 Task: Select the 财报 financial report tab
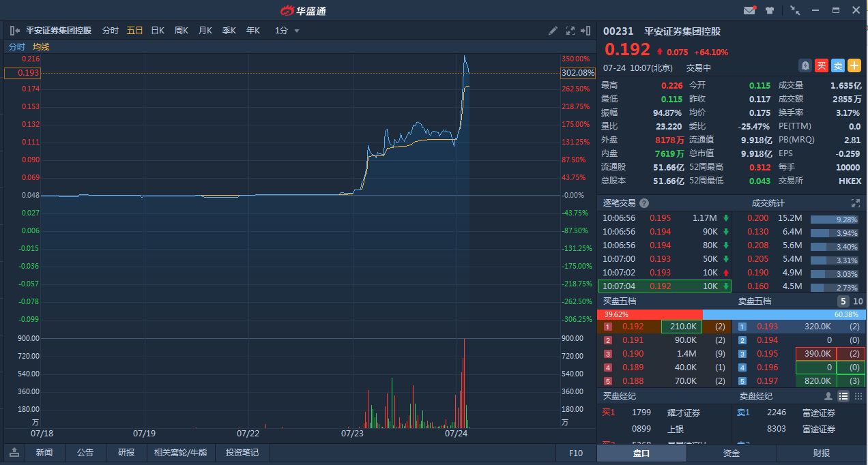[822, 453]
